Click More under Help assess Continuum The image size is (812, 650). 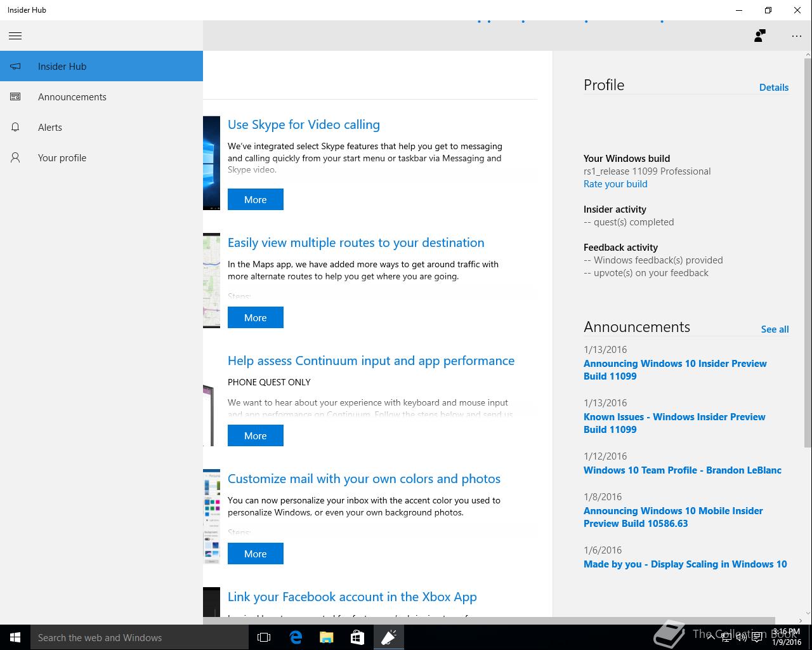256,435
